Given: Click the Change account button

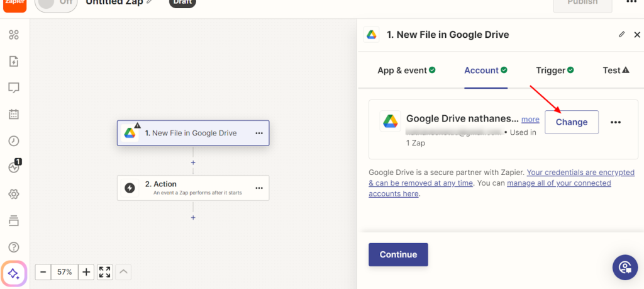Looking at the screenshot, I should 571,122.
